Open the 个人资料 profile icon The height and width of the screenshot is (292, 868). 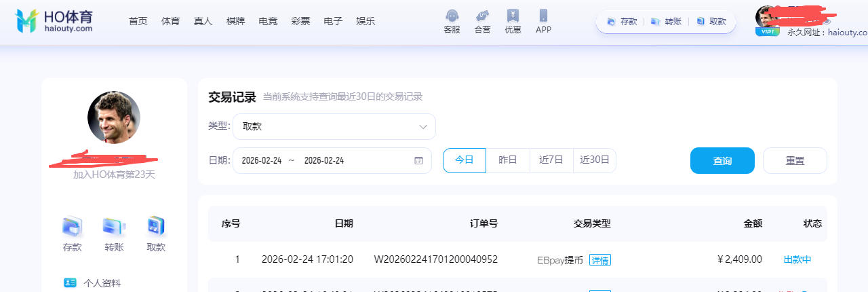tap(70, 282)
